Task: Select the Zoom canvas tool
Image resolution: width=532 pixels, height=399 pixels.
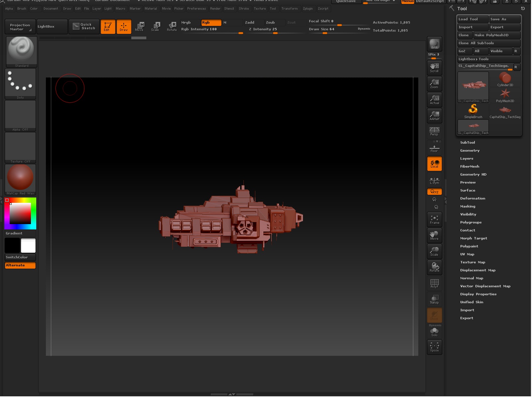Action: 434,83
